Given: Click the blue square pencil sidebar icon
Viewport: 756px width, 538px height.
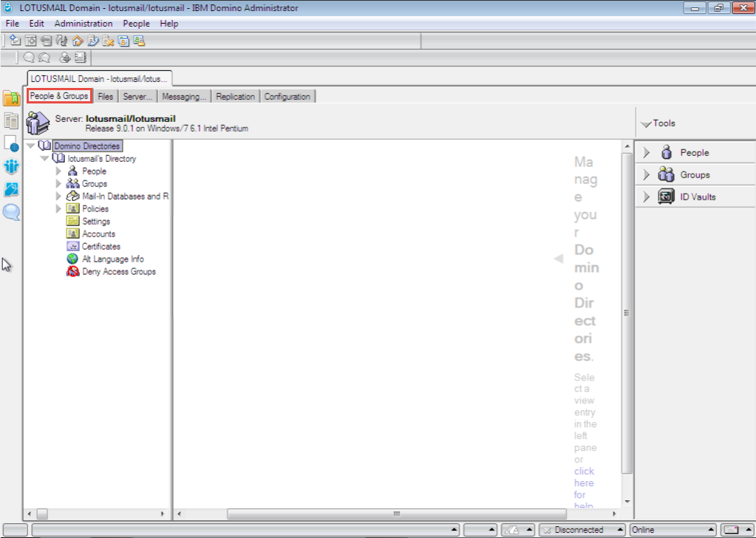Looking at the screenshot, I should tap(12, 189).
